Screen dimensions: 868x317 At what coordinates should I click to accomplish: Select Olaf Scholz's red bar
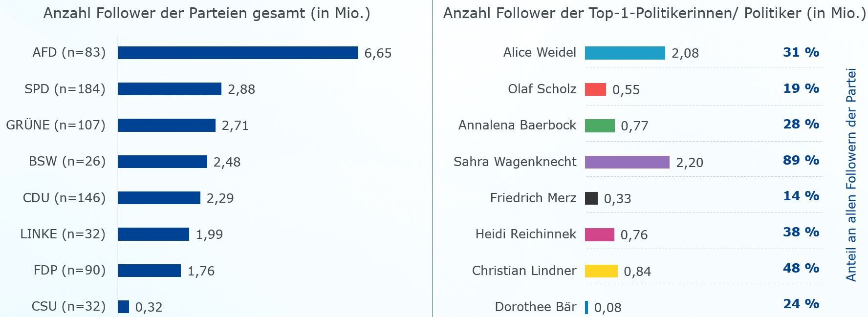coord(595,89)
